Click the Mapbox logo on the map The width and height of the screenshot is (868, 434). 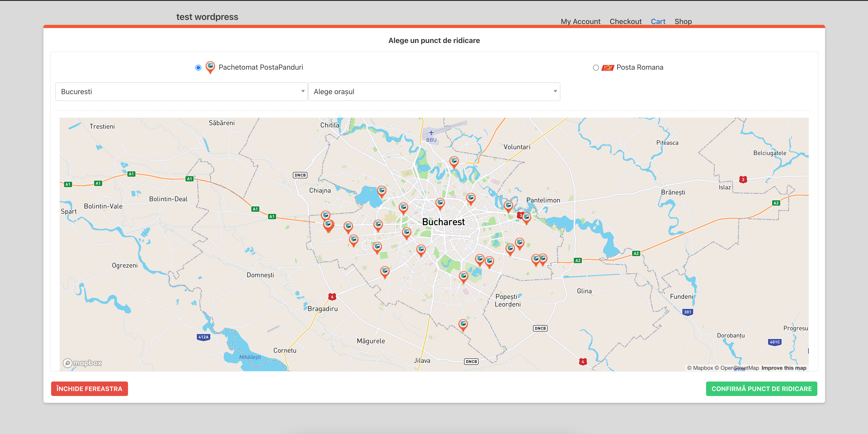pos(82,363)
